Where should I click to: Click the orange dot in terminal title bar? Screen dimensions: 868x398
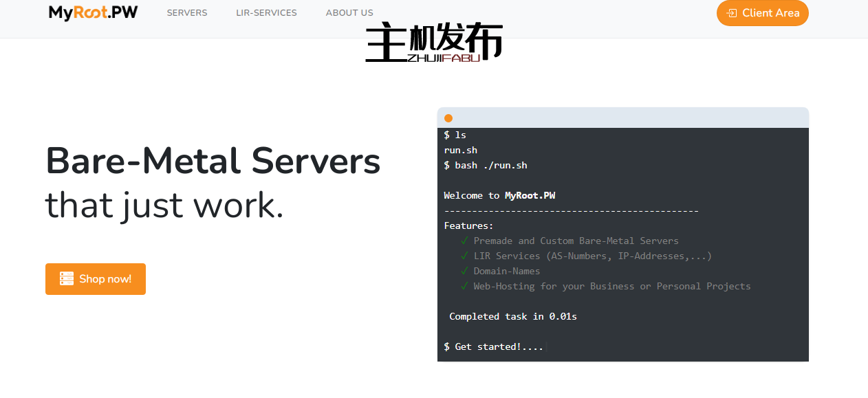(x=448, y=118)
